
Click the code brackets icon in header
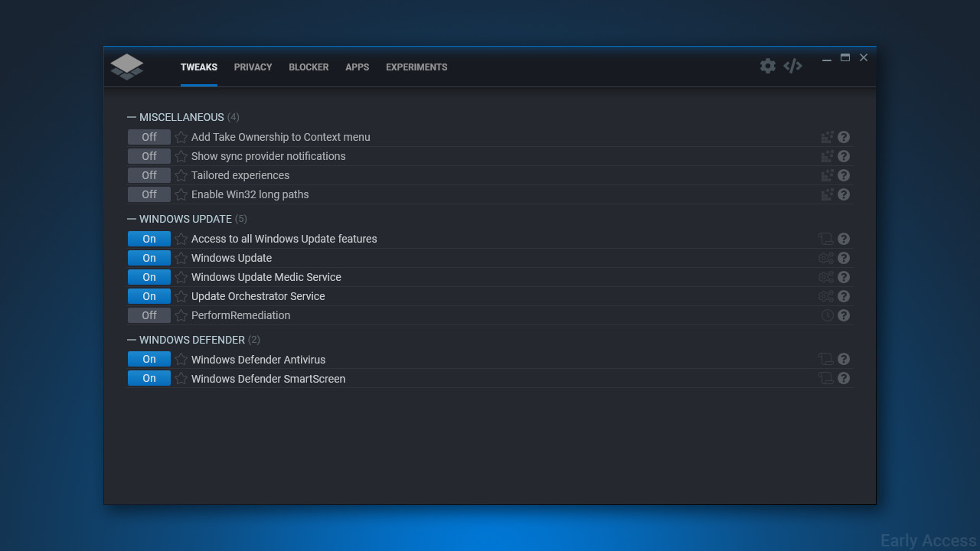pos(792,66)
